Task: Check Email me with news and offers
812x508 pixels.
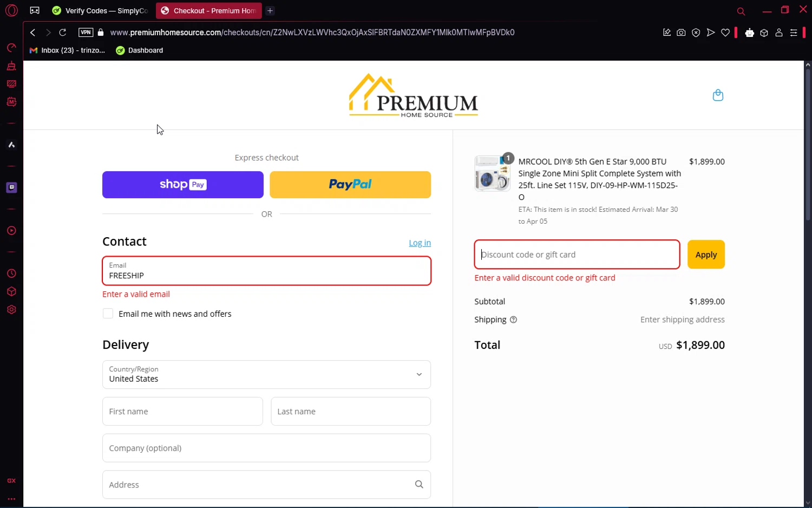Action: pos(108,314)
